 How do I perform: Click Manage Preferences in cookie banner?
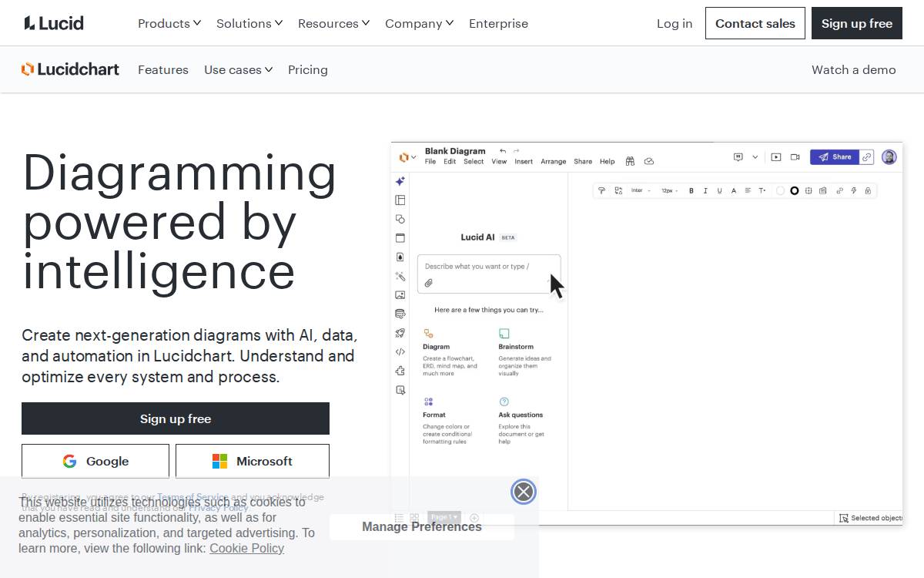pyautogui.click(x=422, y=526)
